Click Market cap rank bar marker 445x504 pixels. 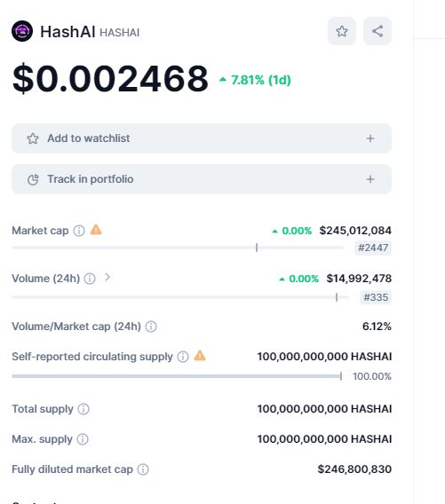point(257,248)
